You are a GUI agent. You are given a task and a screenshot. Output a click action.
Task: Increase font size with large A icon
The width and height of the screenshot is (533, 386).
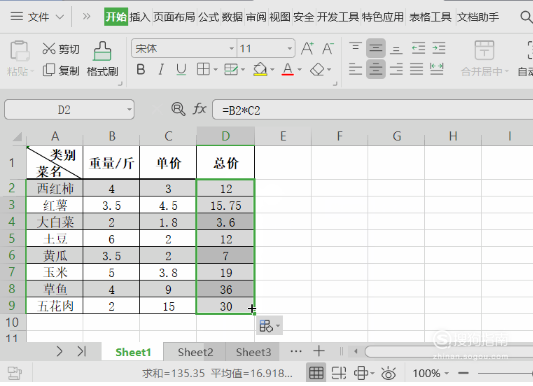307,49
